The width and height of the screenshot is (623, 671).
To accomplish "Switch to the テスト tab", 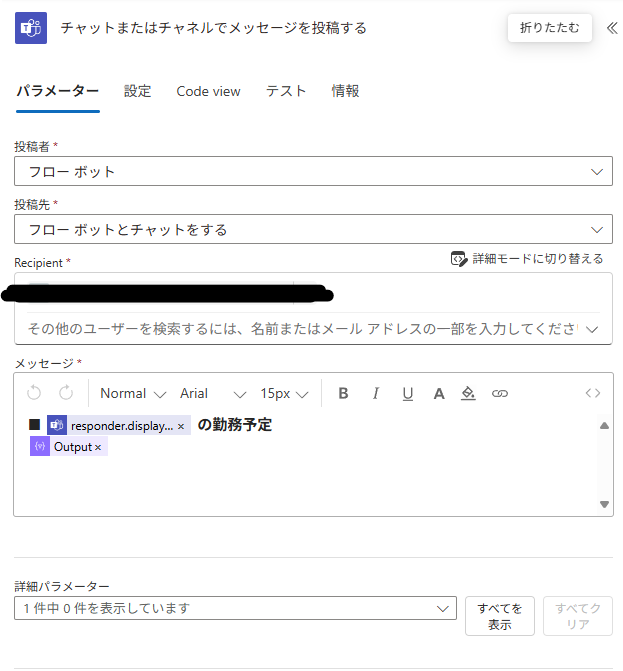I will point(286,92).
